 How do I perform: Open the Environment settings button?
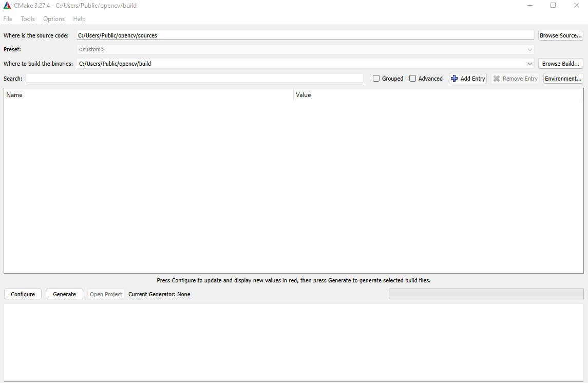[563, 79]
